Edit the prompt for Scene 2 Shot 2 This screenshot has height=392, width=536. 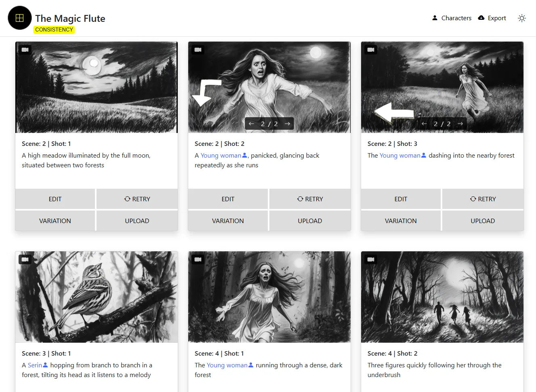pos(228,199)
